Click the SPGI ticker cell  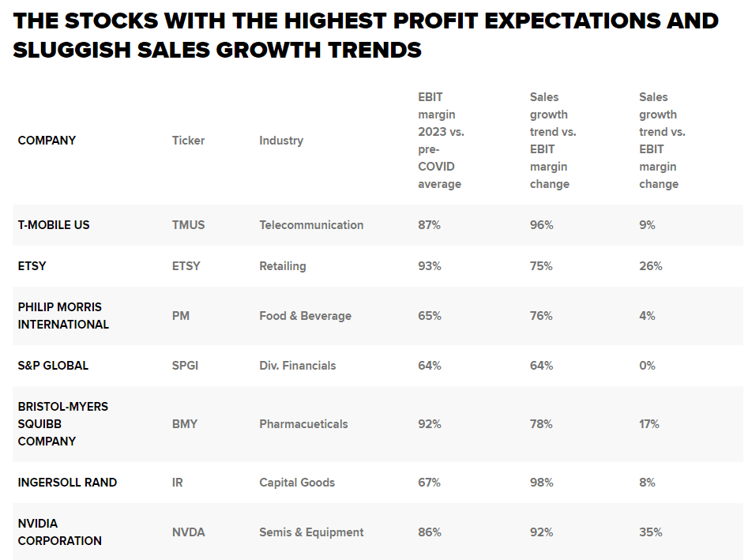click(x=185, y=366)
